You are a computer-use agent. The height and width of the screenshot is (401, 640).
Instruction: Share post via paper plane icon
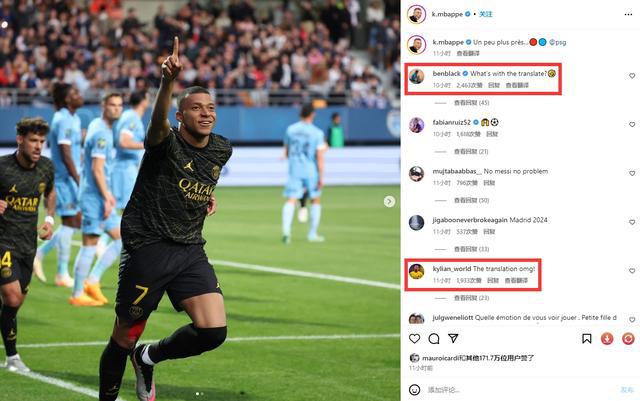coord(453,338)
